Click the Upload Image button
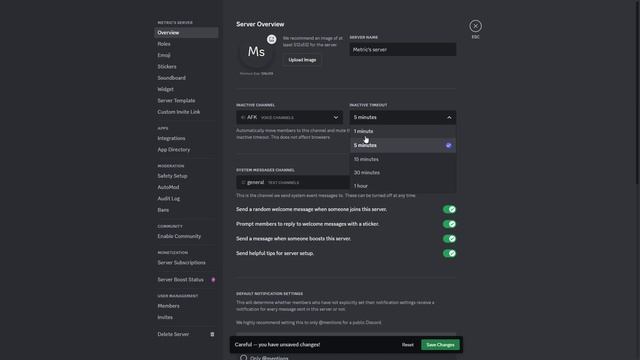Image resolution: width=640 pixels, height=360 pixels. point(302,60)
